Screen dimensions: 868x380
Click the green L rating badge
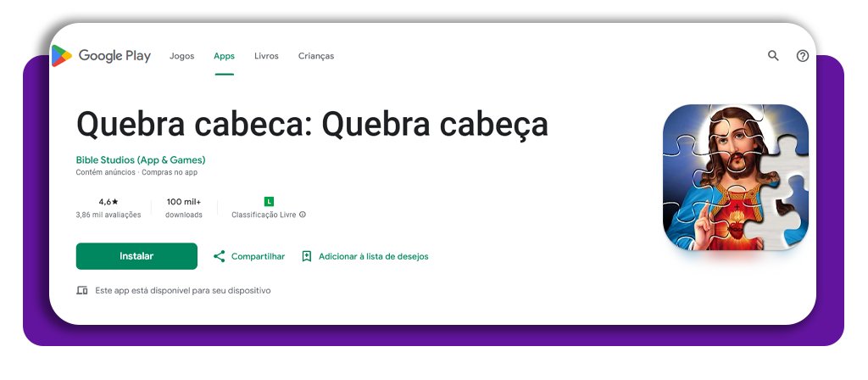pos(269,202)
